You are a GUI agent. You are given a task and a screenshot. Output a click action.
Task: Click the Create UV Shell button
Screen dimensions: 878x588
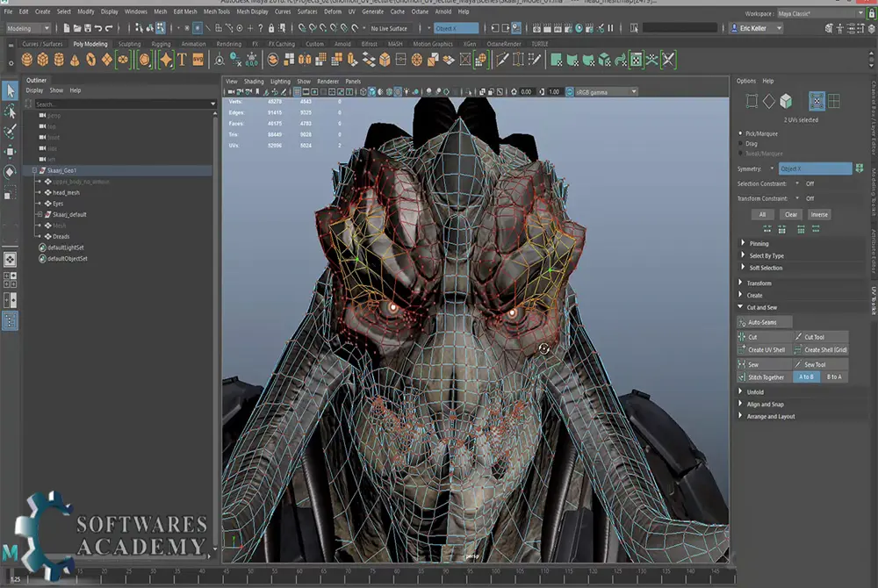point(765,349)
